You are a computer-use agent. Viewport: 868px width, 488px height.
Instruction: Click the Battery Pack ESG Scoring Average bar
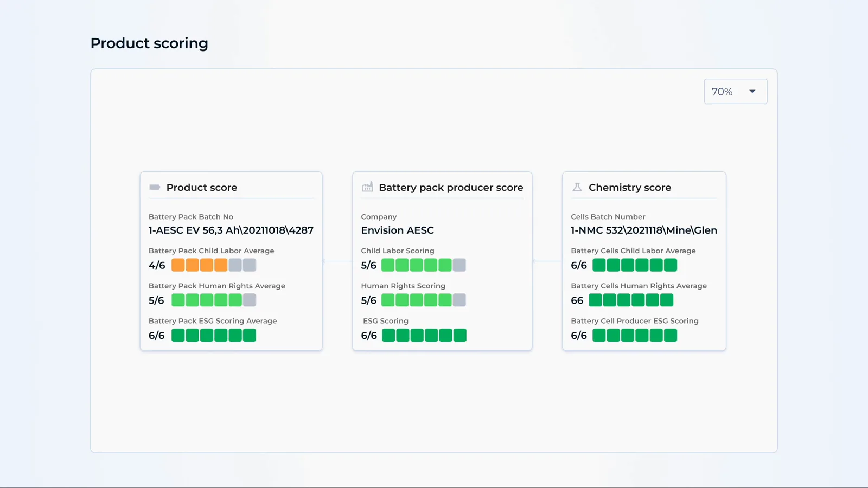point(214,336)
